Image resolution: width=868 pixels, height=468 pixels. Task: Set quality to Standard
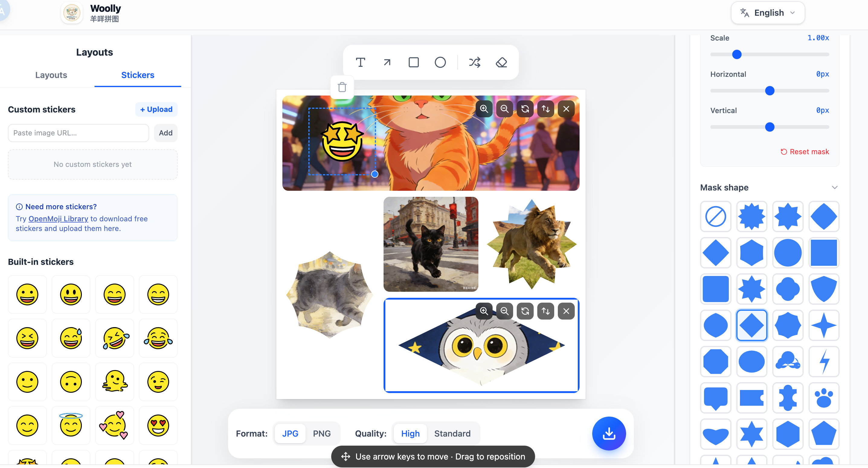point(452,433)
